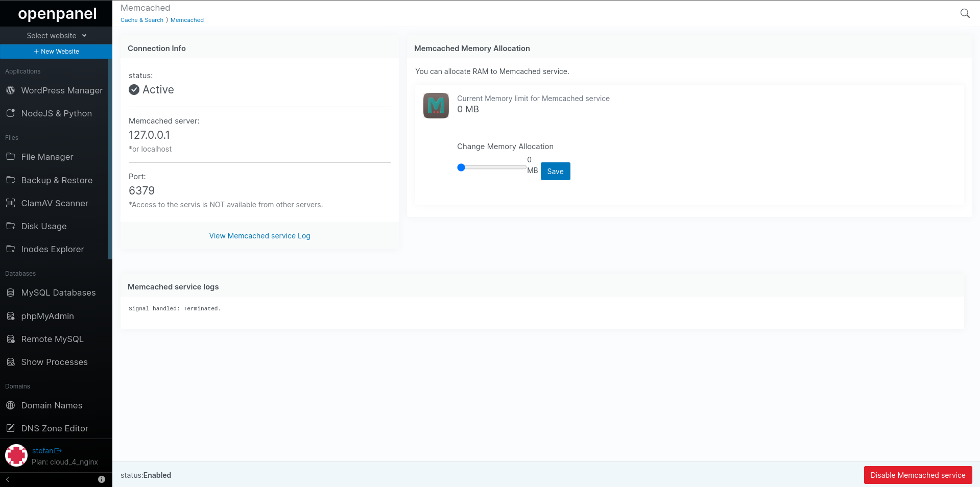Click the logout icon next to stefan

pyautogui.click(x=58, y=451)
